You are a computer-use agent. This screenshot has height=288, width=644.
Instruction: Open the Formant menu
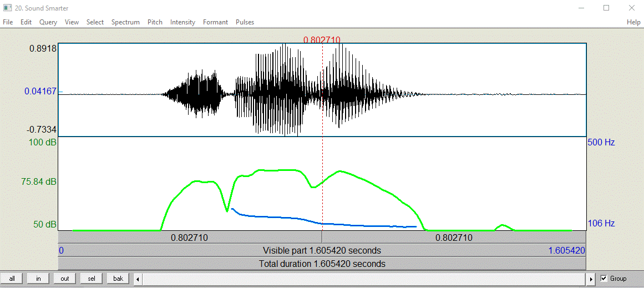pos(215,22)
